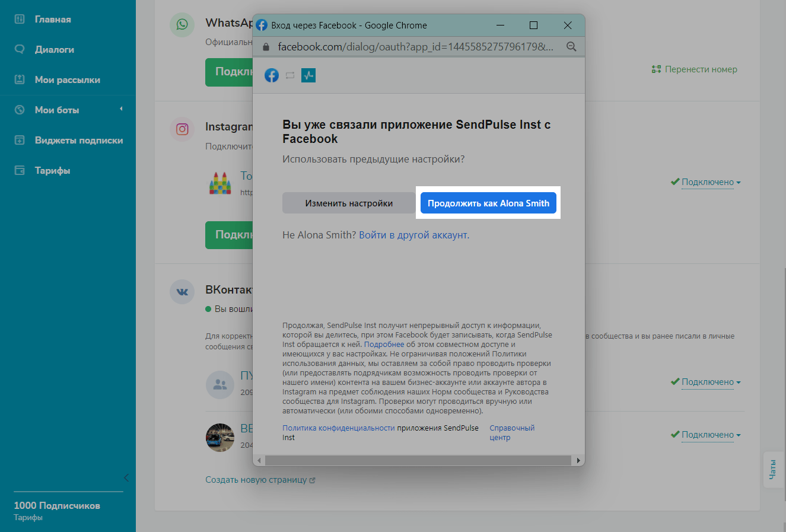Open the Войти в другой аккаунт link
This screenshot has height=532, width=786.
click(x=413, y=235)
